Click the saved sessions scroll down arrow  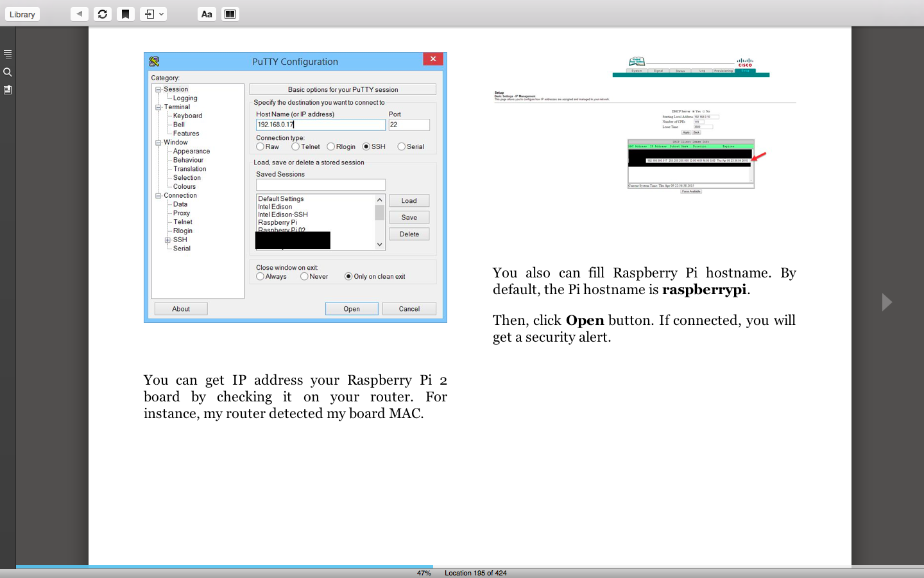click(379, 245)
